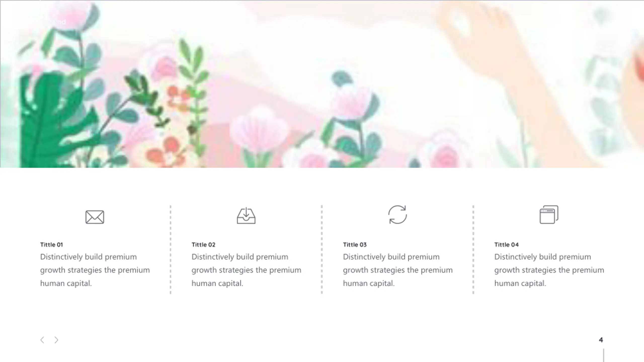This screenshot has height=362, width=644.
Task: Click the inbox download tray icon
Action: coord(246,215)
